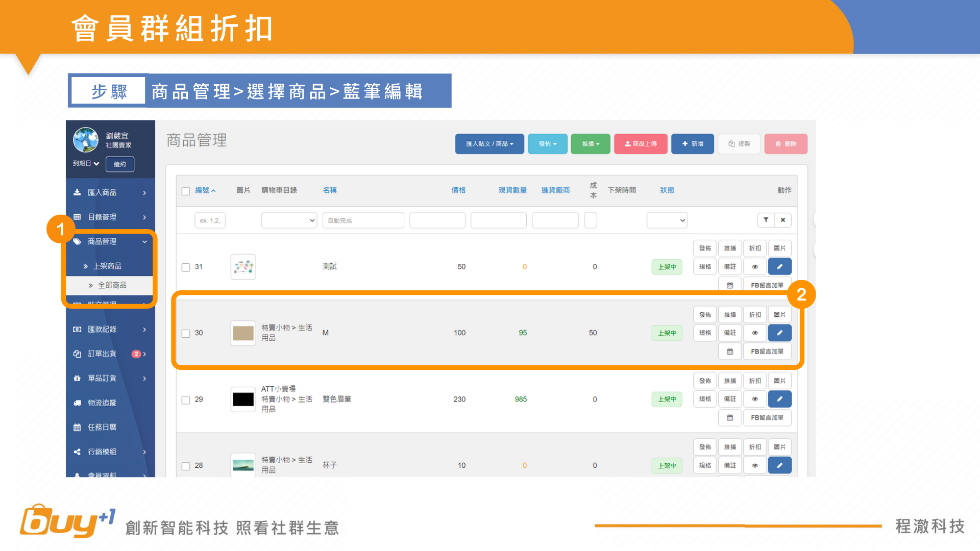Open the 匯入貼文/商品 dropdown button
The height and width of the screenshot is (551, 980).
coord(489,144)
